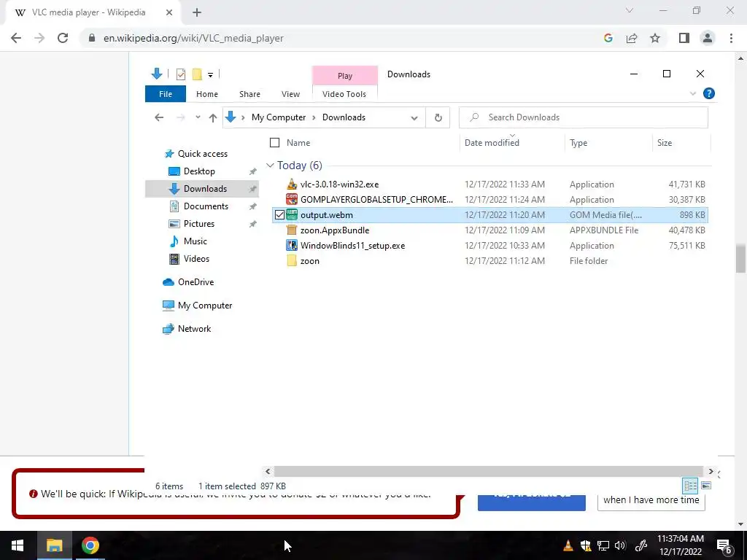
Task: Go back in Explorer navigation
Action: coord(159,117)
